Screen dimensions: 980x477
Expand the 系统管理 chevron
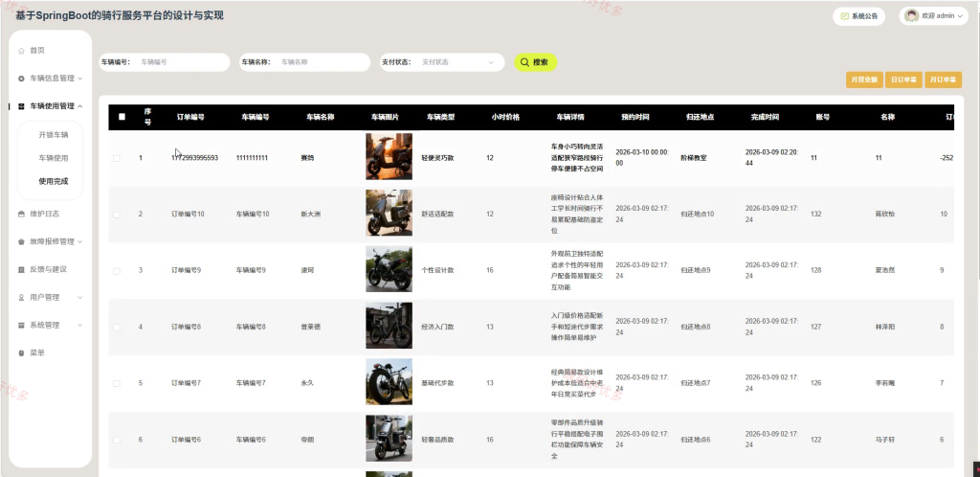point(80,325)
